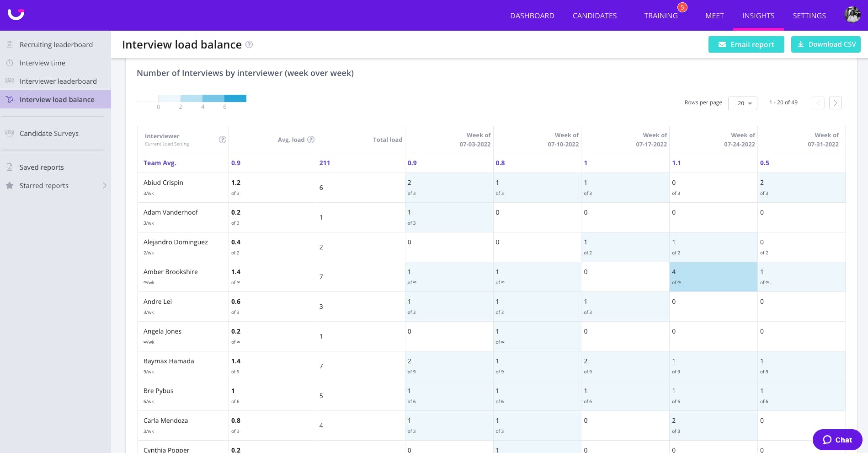The width and height of the screenshot is (868, 453).
Task: Click the Interview time clock icon
Action: pos(10,63)
